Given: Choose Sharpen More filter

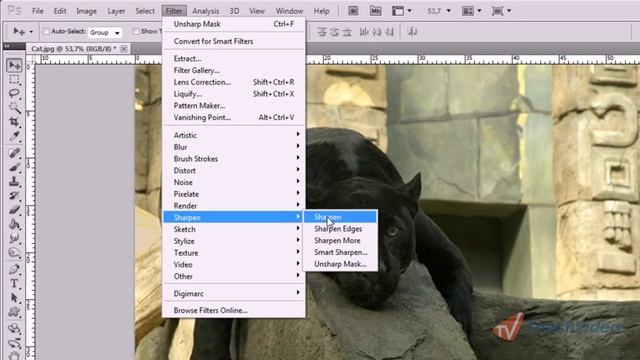Looking at the screenshot, I should coord(340,241).
